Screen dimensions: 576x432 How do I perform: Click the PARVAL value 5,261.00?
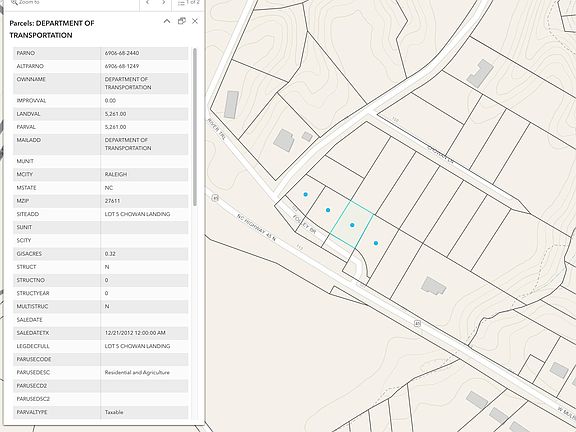pos(115,127)
